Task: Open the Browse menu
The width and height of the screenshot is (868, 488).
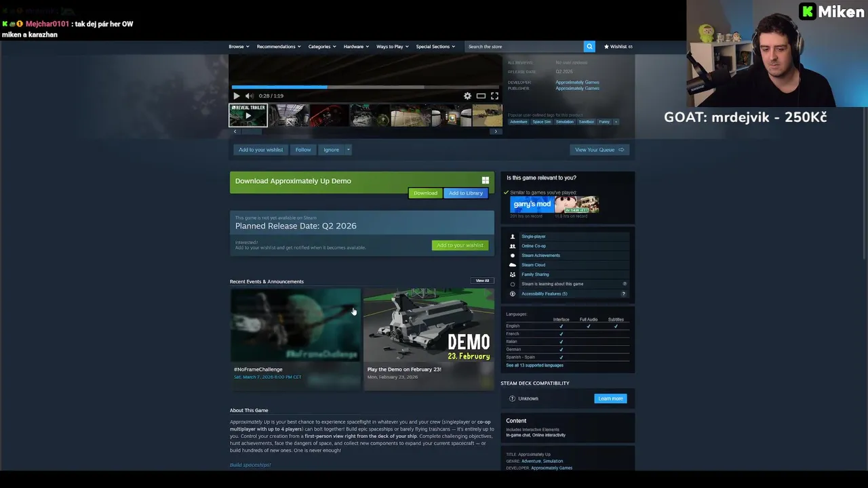Action: click(x=239, y=47)
